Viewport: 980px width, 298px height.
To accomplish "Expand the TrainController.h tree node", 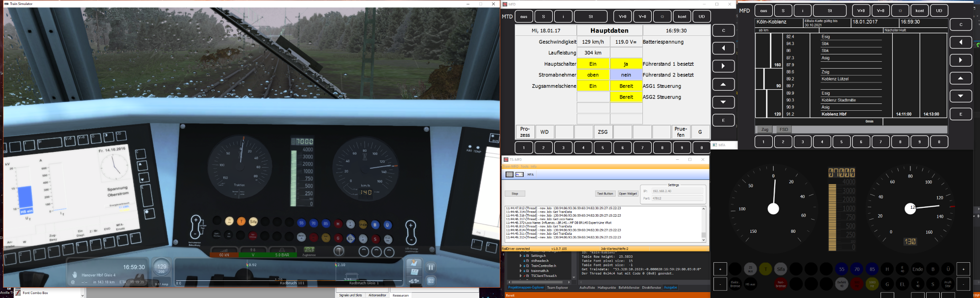I will [520, 266].
